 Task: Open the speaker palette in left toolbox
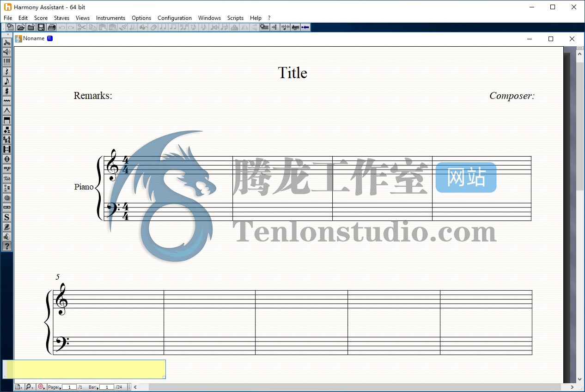pyautogui.click(x=7, y=52)
